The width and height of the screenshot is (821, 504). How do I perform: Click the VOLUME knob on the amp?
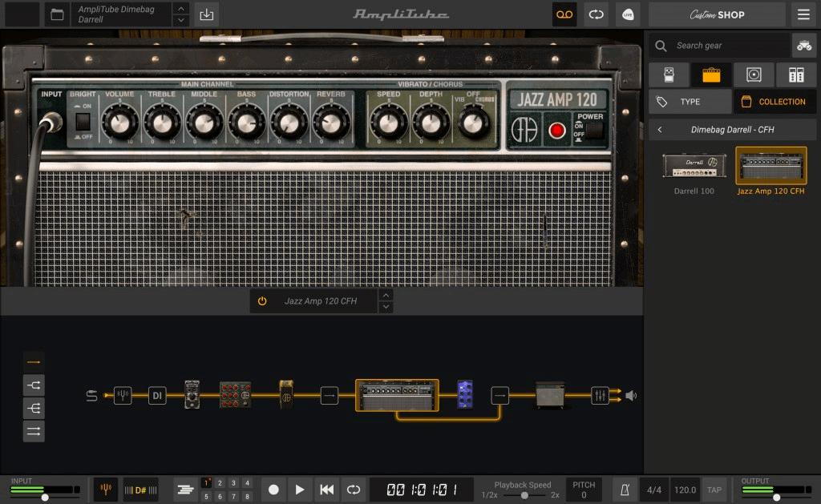pos(120,123)
